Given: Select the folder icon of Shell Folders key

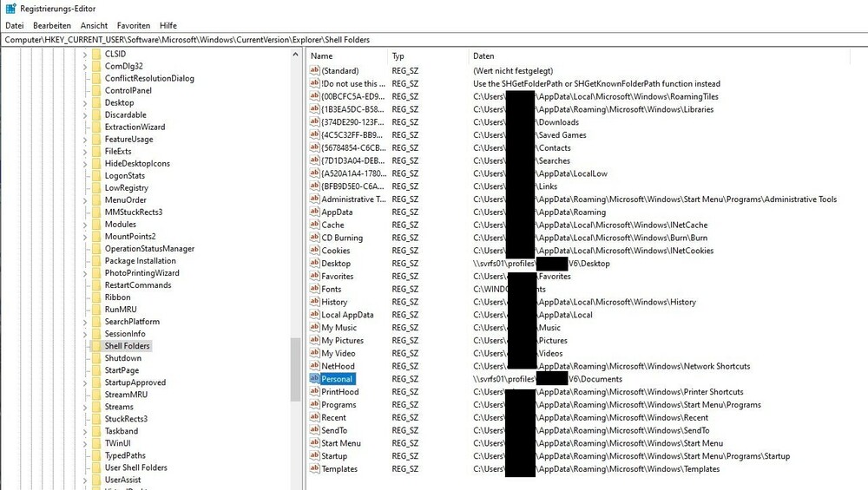Looking at the screenshot, I should coord(96,346).
